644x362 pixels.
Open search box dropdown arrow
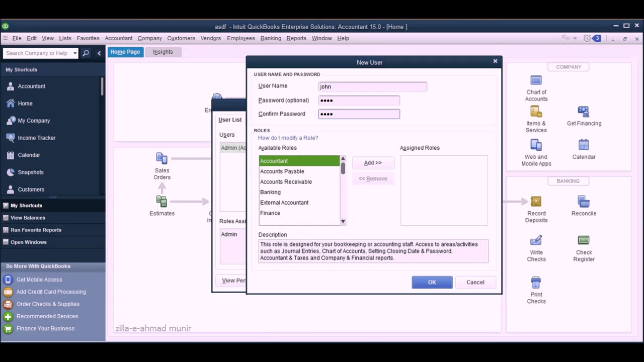75,53
